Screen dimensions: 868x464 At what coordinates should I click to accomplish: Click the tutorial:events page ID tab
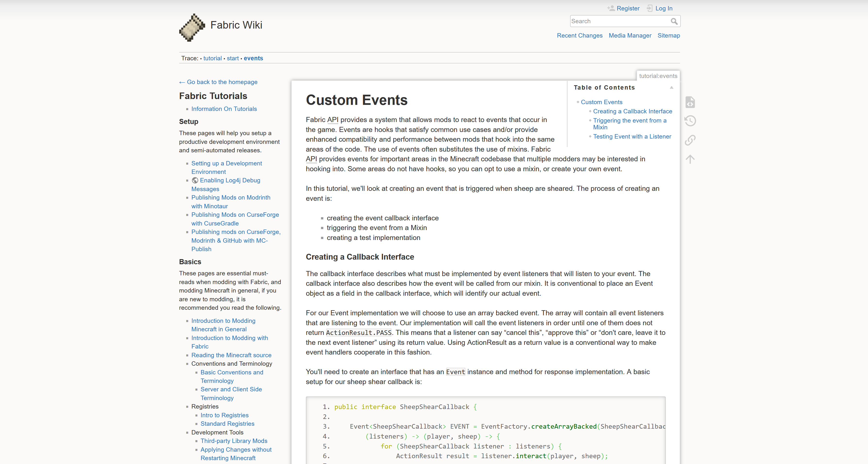(658, 76)
